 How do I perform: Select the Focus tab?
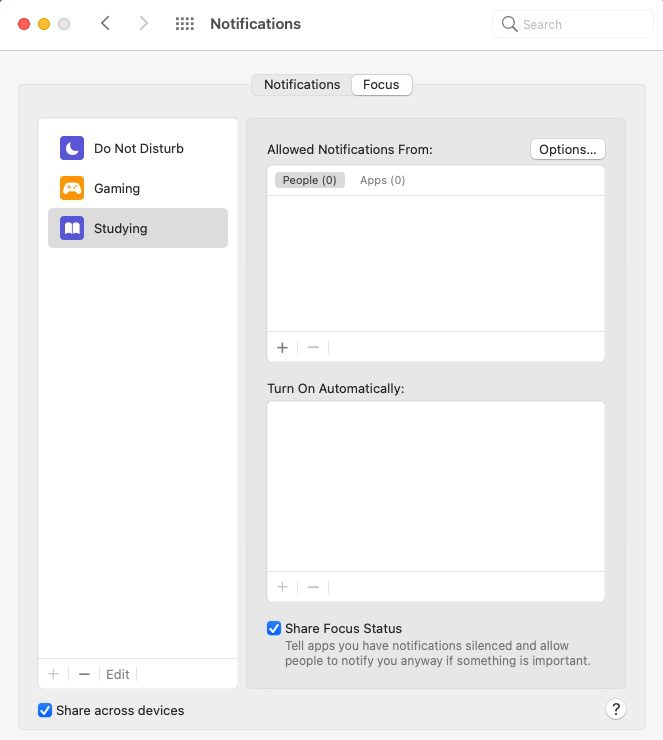[x=381, y=85]
